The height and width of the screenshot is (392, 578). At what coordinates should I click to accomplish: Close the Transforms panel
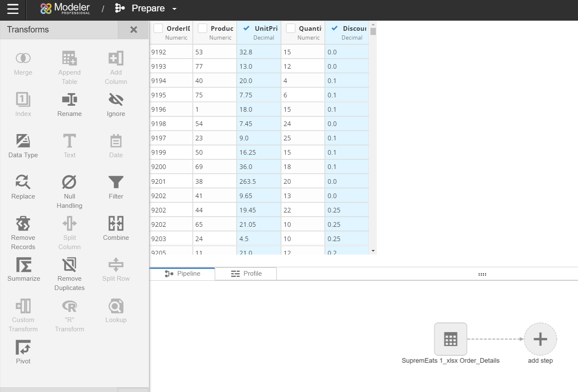point(133,30)
